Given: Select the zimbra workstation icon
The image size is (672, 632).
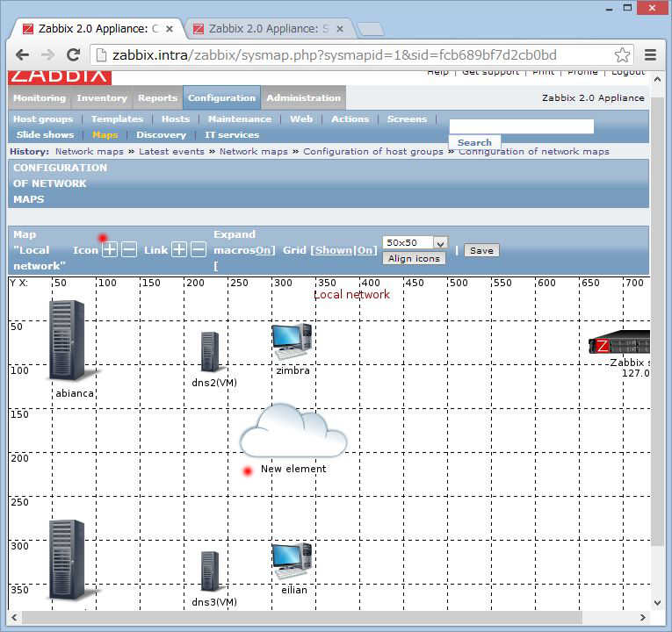Looking at the screenshot, I should tap(292, 341).
